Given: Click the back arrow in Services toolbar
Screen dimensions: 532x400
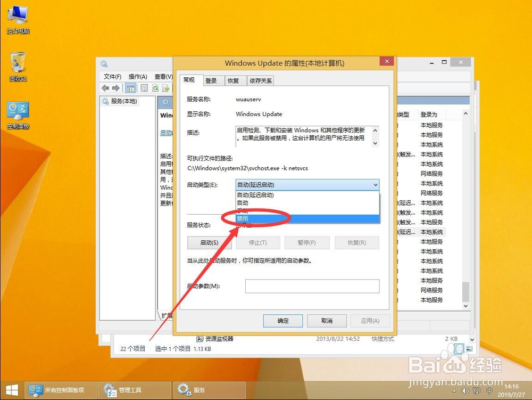Looking at the screenshot, I should tap(105, 88).
